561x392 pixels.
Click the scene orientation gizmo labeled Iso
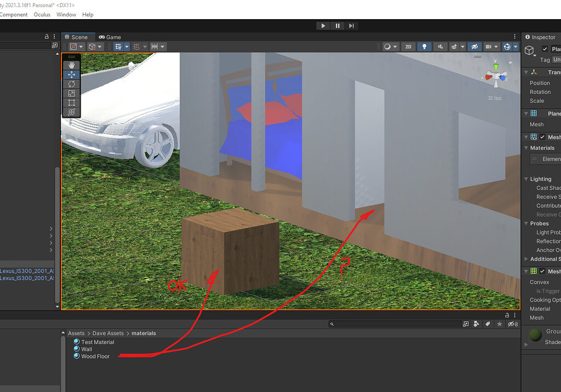pos(495,97)
